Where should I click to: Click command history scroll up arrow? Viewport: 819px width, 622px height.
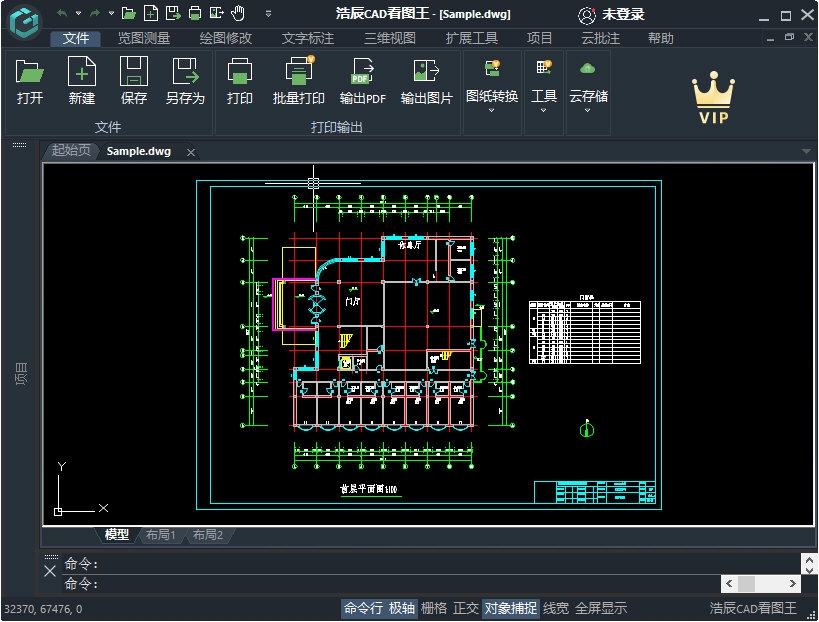809,560
